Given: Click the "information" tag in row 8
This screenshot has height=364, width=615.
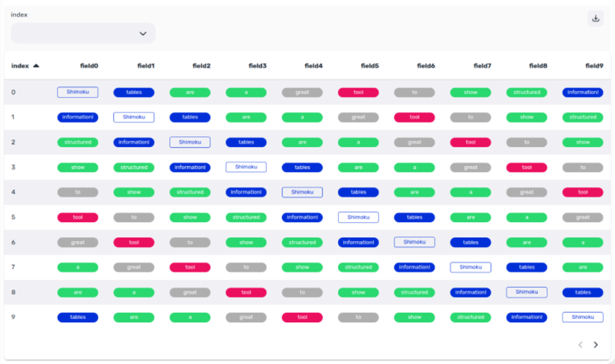Looking at the screenshot, I should 471,292.
